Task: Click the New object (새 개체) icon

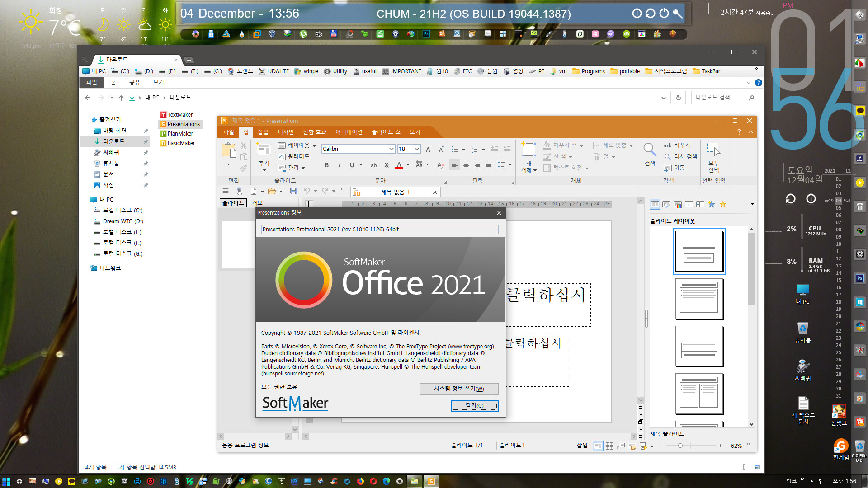Action: pos(528,150)
